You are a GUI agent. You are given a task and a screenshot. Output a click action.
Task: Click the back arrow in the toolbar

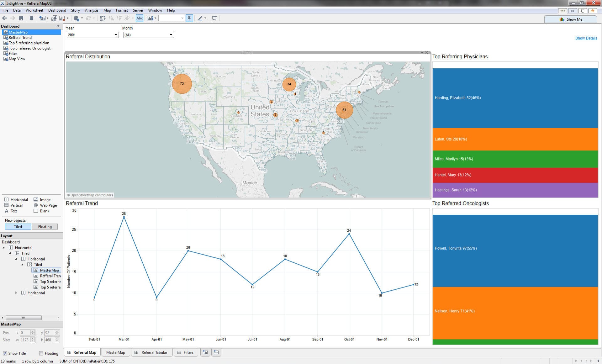tap(5, 18)
